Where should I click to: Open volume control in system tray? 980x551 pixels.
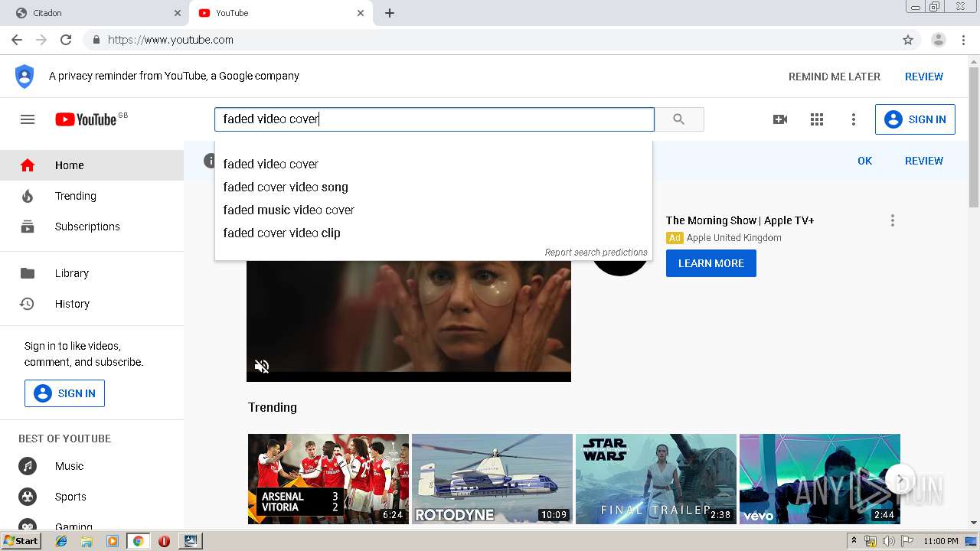point(888,541)
